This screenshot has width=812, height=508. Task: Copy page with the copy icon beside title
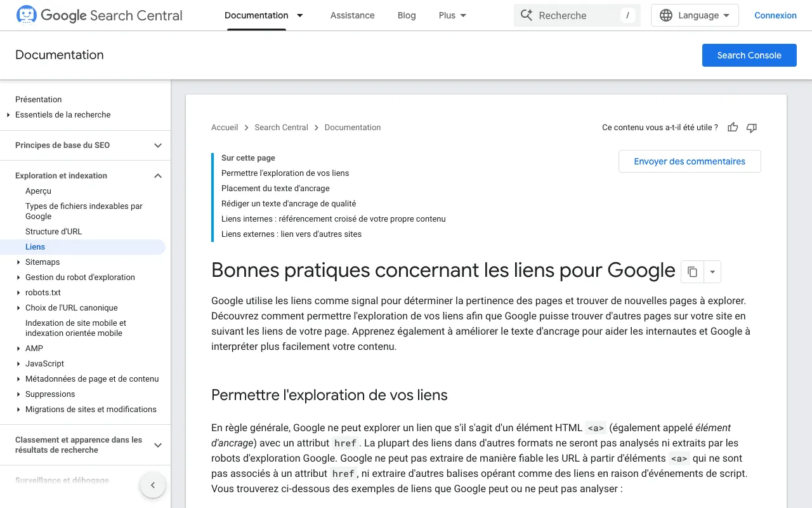tap(692, 272)
